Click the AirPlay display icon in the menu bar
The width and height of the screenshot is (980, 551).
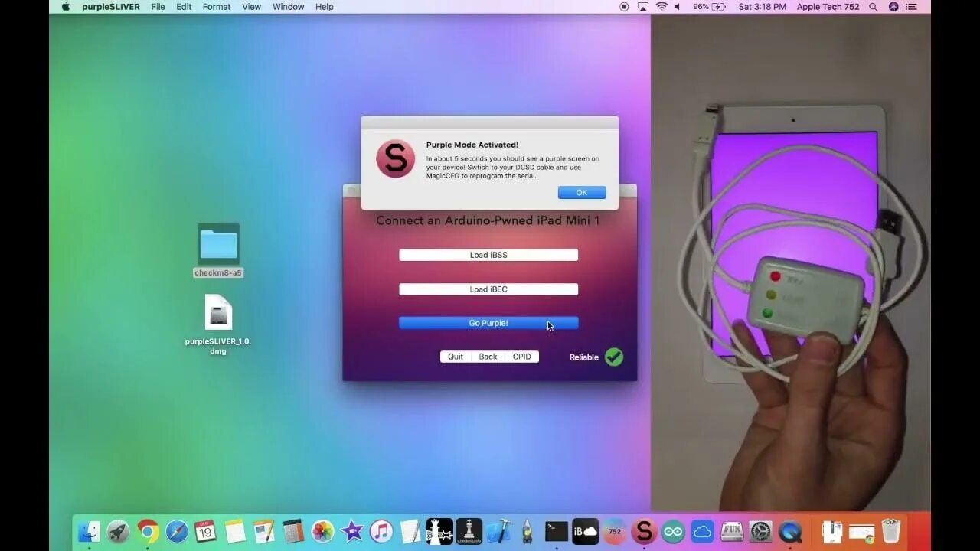643,7
